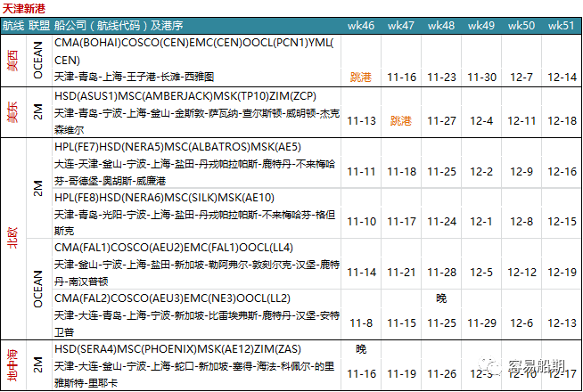Click the 11-13 date cell
This screenshot has height=392, width=583.
point(361,121)
